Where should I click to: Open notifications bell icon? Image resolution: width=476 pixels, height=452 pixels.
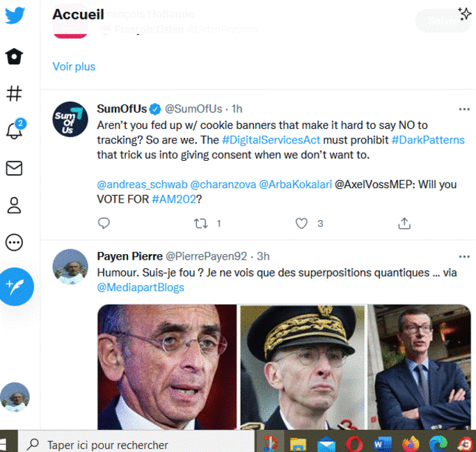tap(14, 131)
